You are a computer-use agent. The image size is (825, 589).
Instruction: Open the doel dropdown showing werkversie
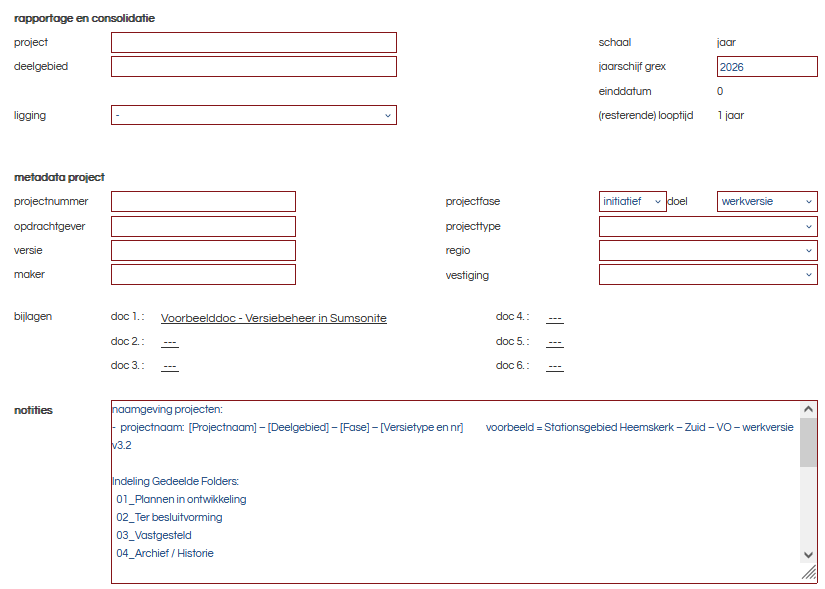766,201
